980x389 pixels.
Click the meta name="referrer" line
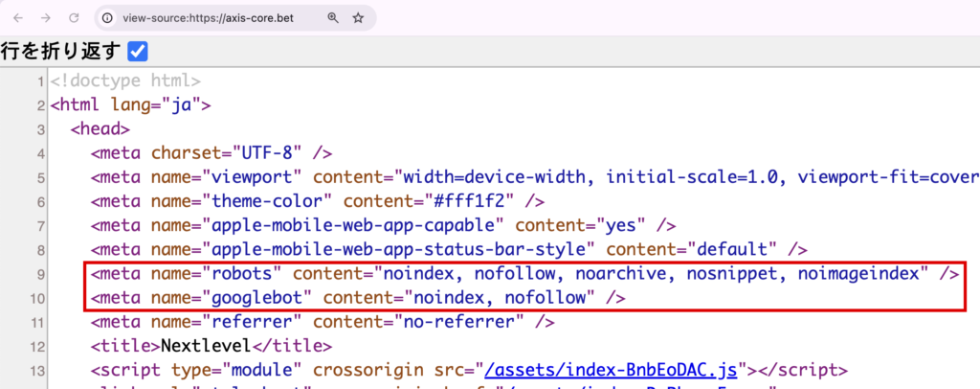click(323, 322)
